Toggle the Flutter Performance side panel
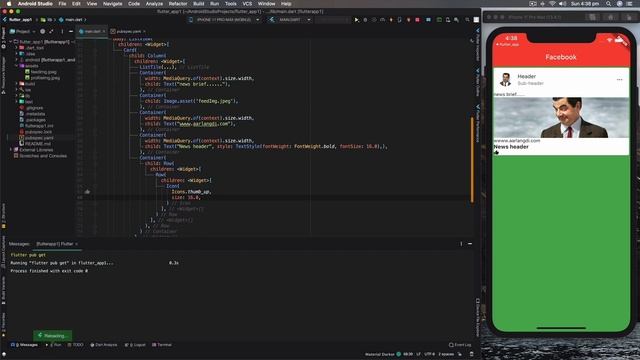640x360 pixels. (x=478, y=123)
